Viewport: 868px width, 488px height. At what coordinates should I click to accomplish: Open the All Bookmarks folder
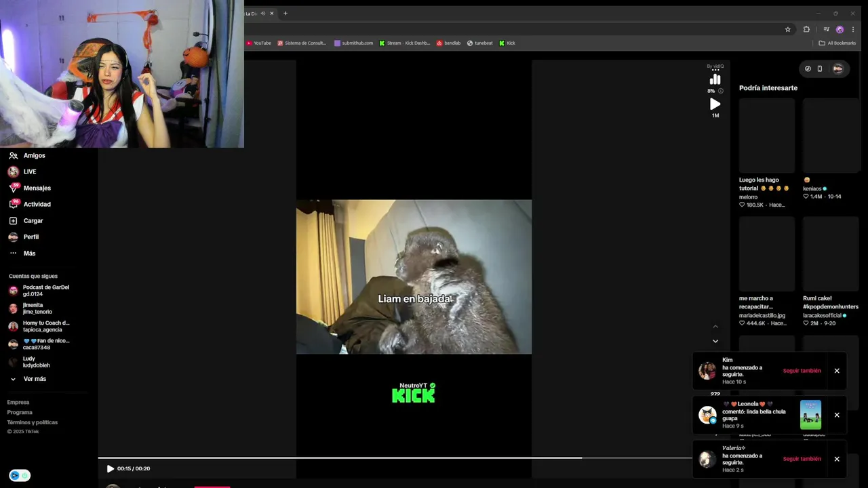(837, 43)
